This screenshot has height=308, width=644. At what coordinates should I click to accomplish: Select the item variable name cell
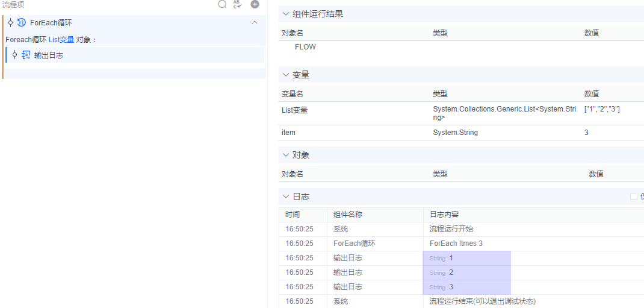(288, 133)
